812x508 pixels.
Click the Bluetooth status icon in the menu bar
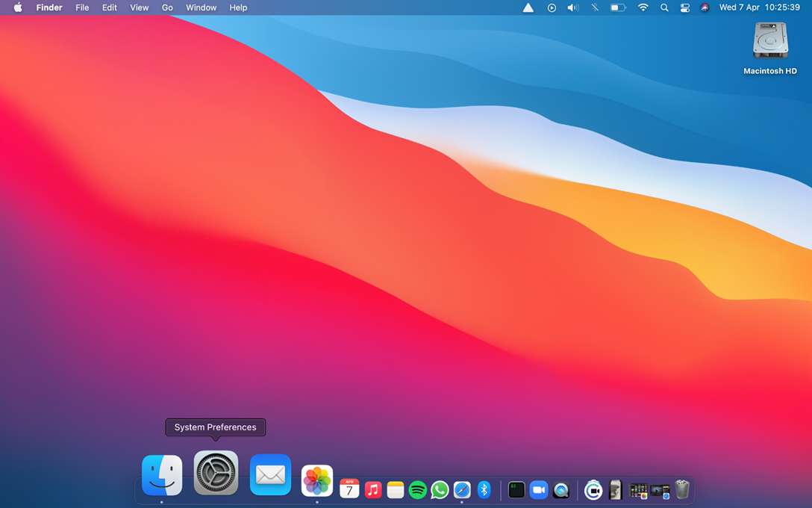point(595,7)
